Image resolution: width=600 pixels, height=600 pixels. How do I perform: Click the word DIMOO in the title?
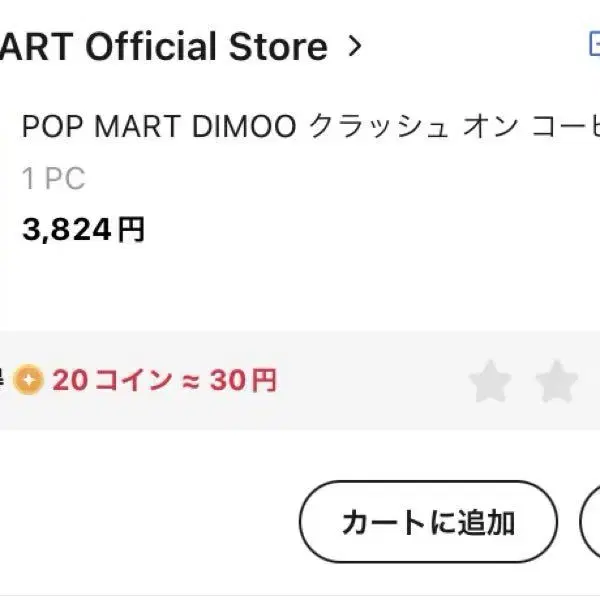coord(244,127)
